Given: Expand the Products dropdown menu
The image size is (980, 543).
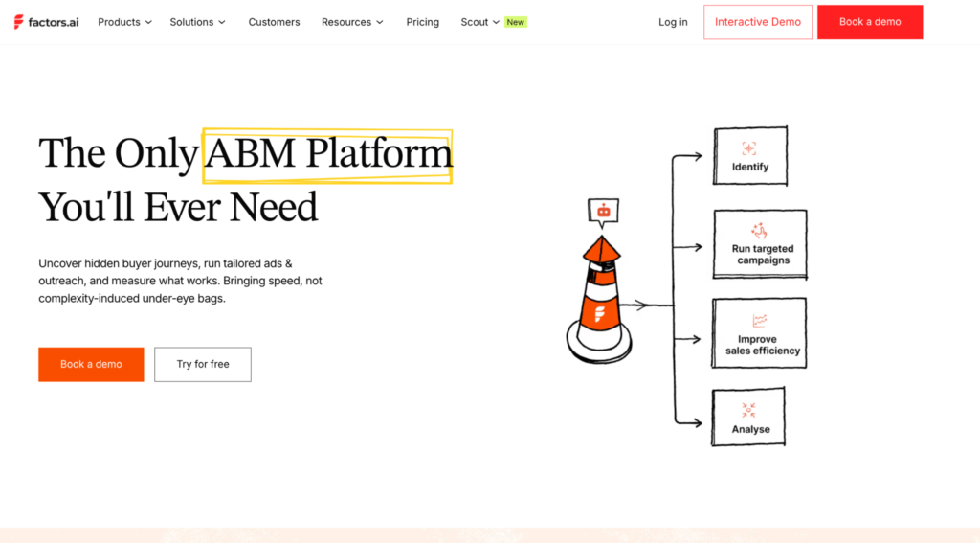Looking at the screenshot, I should [x=124, y=22].
